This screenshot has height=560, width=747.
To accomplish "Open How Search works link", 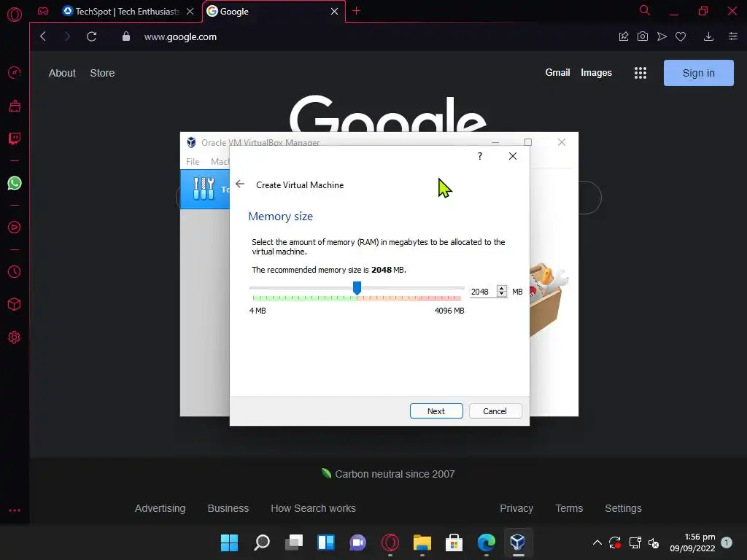I will (x=313, y=508).
